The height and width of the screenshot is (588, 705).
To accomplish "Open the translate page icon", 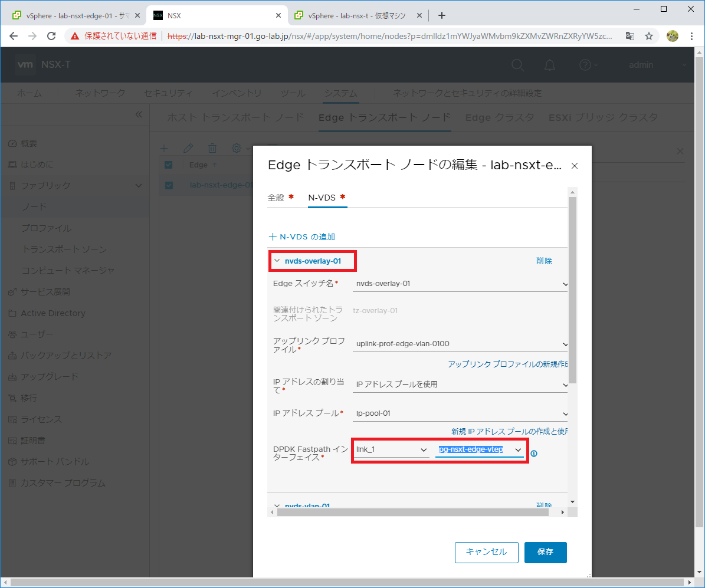I will (x=630, y=36).
